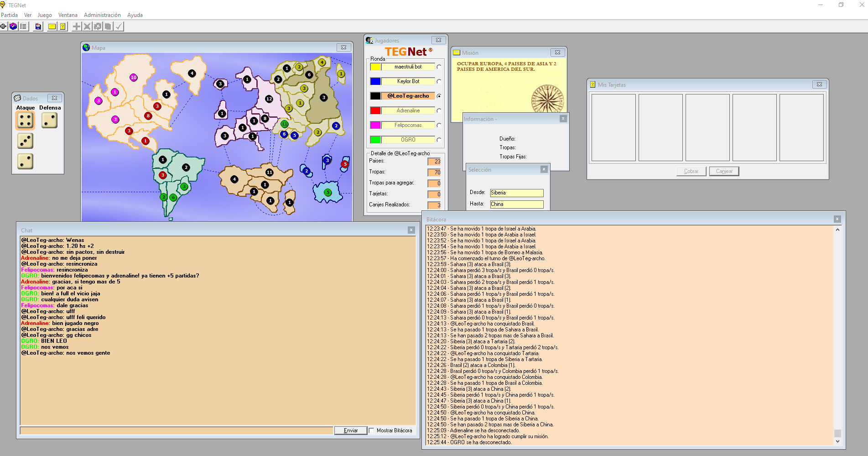Open the list view toolbar icon

click(23, 26)
